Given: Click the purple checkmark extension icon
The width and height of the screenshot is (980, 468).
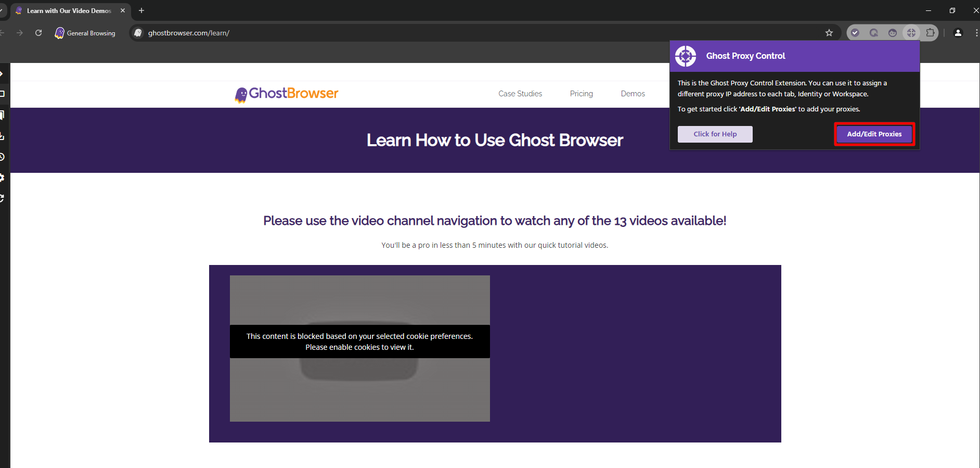Looking at the screenshot, I should [855, 33].
